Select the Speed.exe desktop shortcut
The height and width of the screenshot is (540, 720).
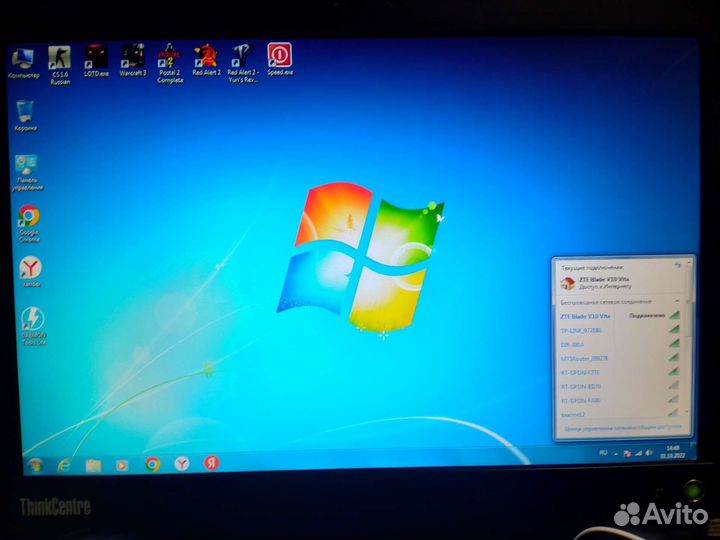(x=280, y=56)
